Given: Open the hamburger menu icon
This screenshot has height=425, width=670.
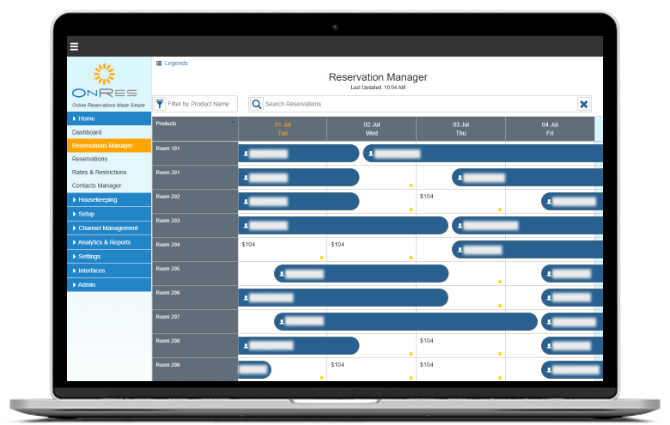Looking at the screenshot, I should [x=74, y=47].
